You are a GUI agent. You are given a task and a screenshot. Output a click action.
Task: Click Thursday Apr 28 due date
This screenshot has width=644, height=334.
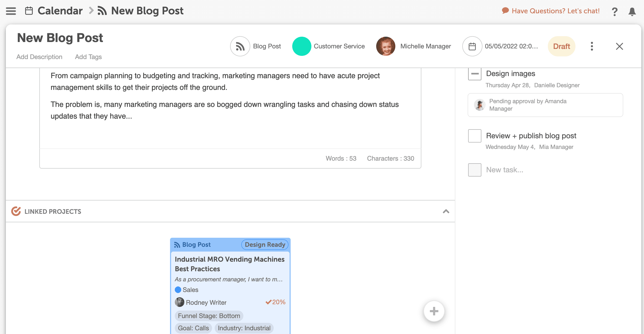pos(508,85)
